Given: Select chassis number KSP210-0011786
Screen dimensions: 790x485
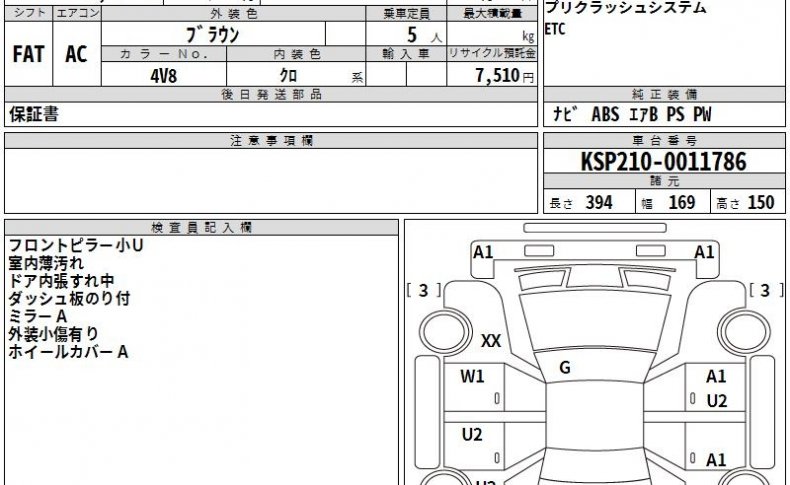Looking at the screenshot, I should click(664, 162).
